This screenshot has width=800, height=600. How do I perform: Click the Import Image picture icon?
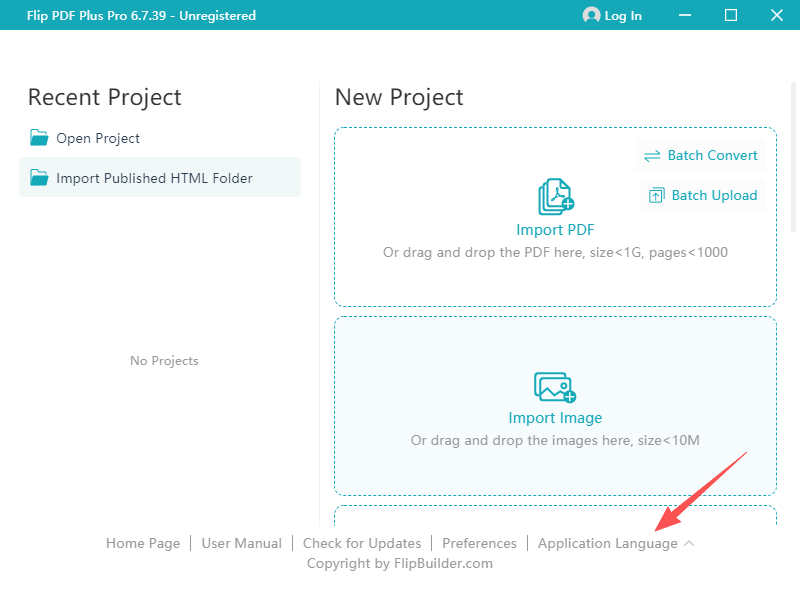pyautogui.click(x=555, y=387)
